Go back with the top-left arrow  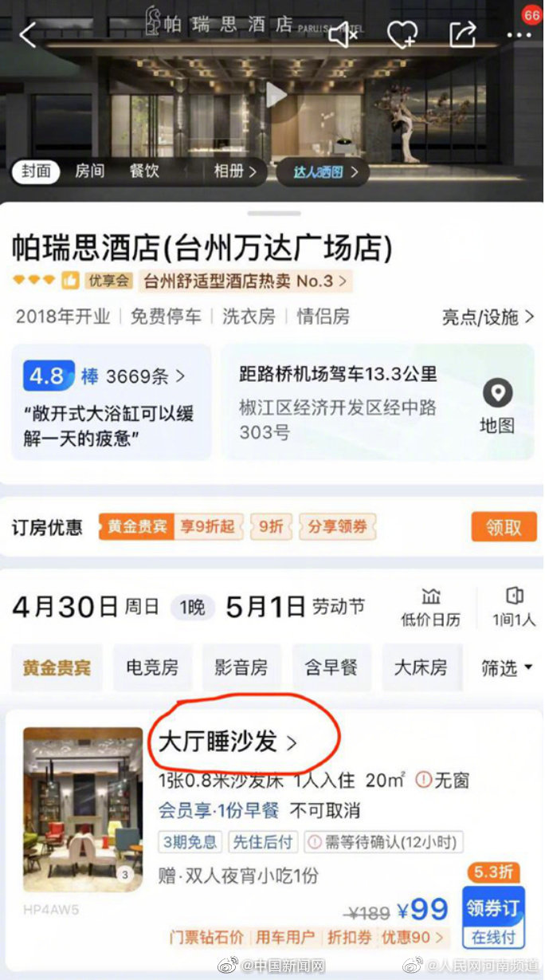[28, 34]
